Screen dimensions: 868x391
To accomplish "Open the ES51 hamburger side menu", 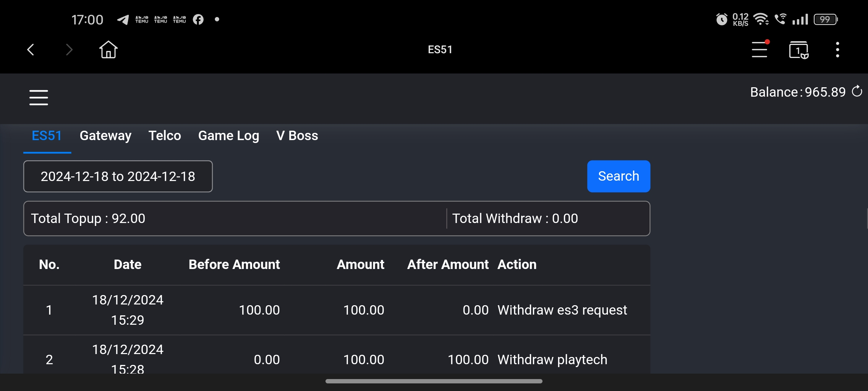I will [x=39, y=97].
